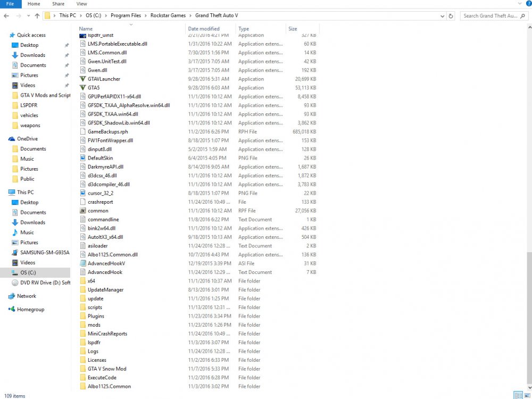Expand the chevron after Program Files in path
The width and height of the screenshot is (532, 399).
tap(146, 15)
